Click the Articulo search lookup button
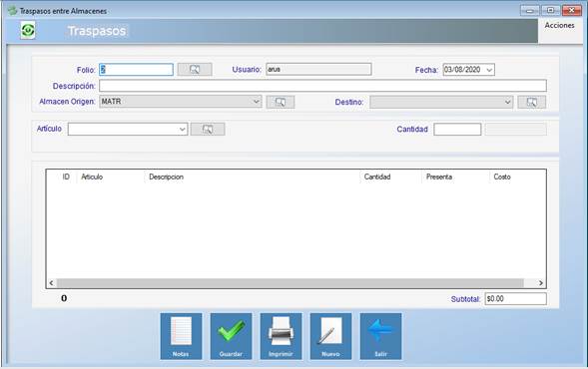This screenshot has width=588, height=369. point(208,129)
